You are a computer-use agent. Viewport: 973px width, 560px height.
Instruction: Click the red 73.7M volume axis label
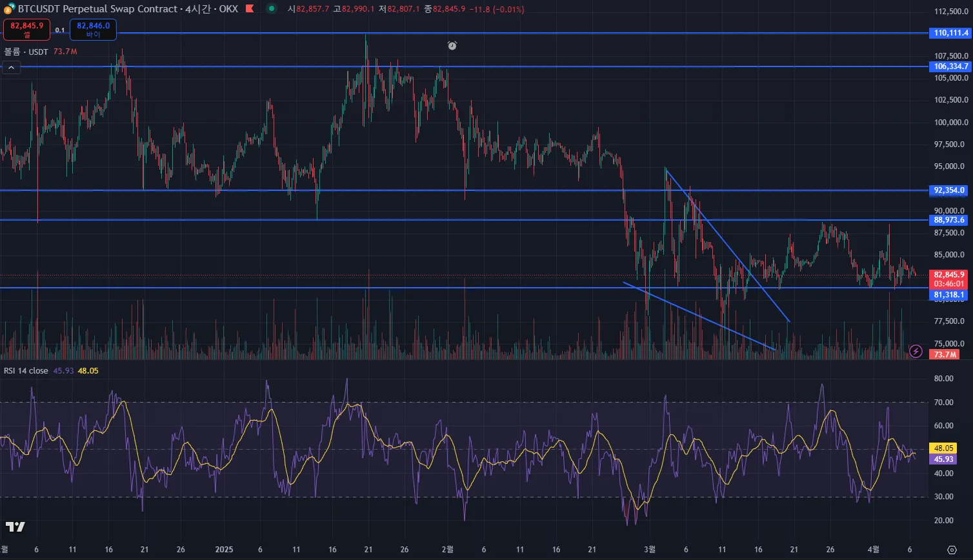click(x=945, y=355)
